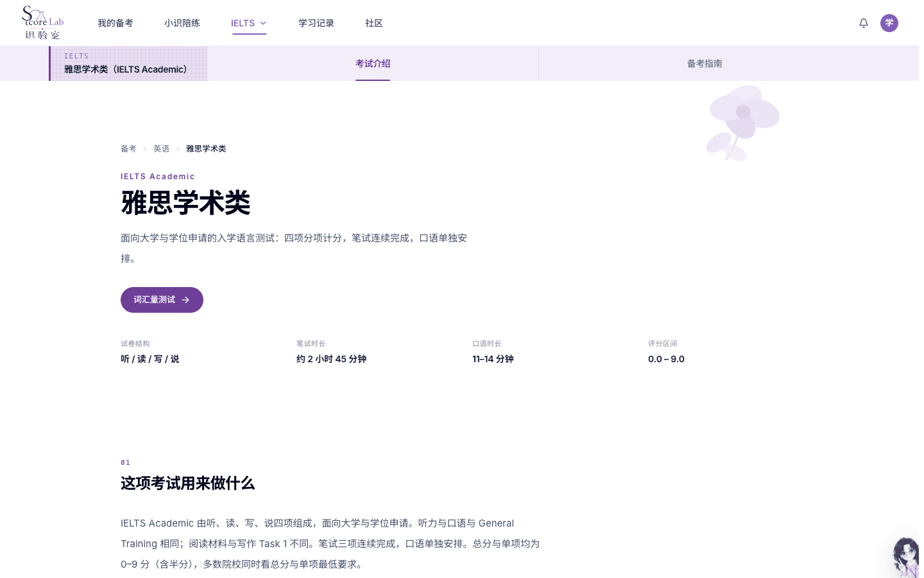
Task: Switch to the 考试介绍 tab
Action: pyautogui.click(x=373, y=64)
